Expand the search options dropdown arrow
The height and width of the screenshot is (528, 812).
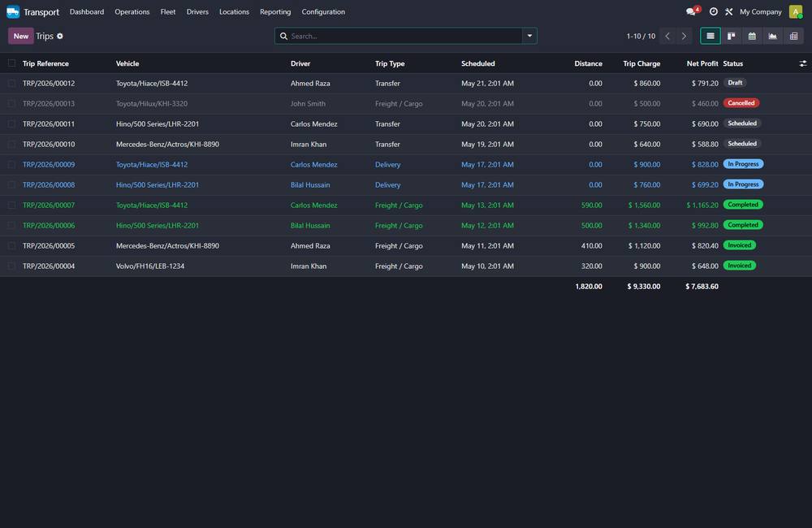tap(529, 36)
